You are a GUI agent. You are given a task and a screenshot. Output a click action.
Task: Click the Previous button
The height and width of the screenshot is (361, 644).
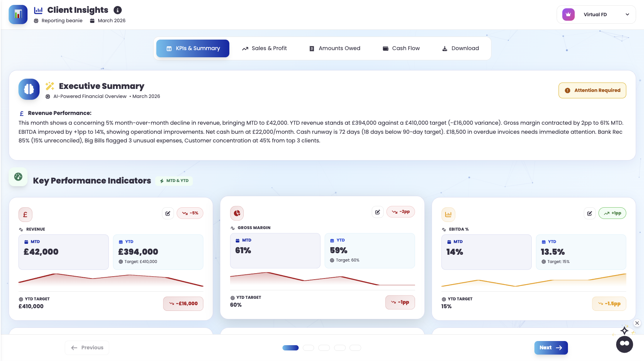click(87, 347)
